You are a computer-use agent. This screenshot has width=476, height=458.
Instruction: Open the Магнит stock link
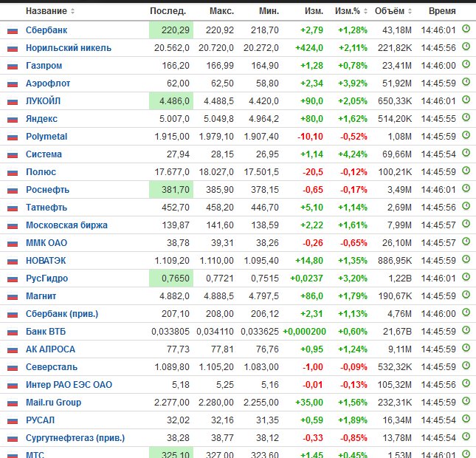(41, 296)
